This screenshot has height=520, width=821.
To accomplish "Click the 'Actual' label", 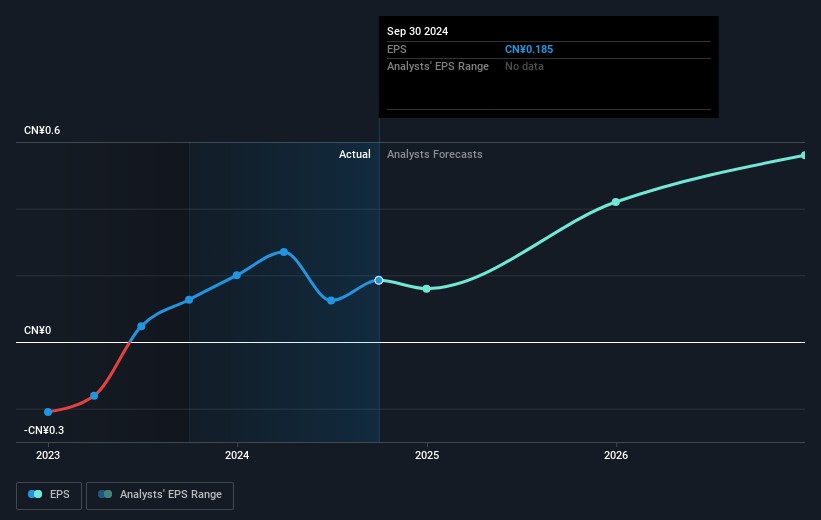I will (354, 154).
